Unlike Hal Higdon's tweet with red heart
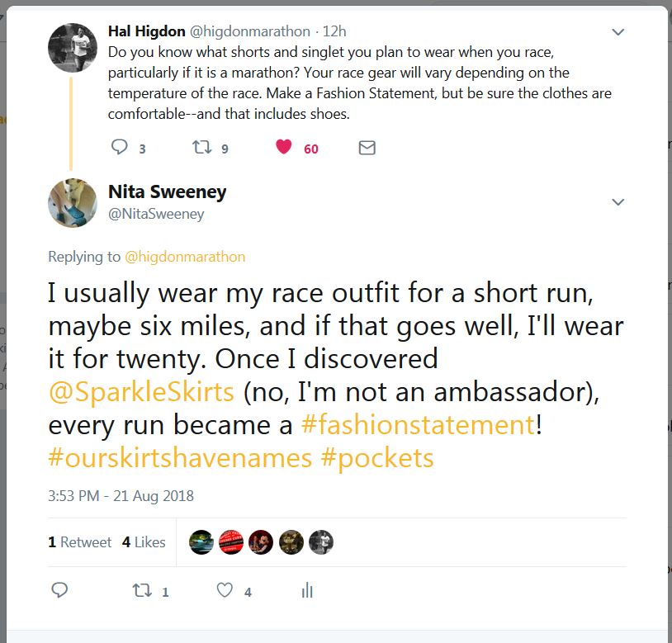The width and height of the screenshot is (672, 643). click(x=284, y=148)
